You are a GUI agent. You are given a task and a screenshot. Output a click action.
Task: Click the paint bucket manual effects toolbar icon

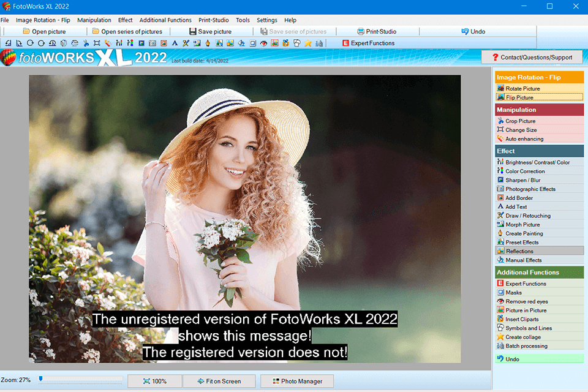tap(241, 43)
